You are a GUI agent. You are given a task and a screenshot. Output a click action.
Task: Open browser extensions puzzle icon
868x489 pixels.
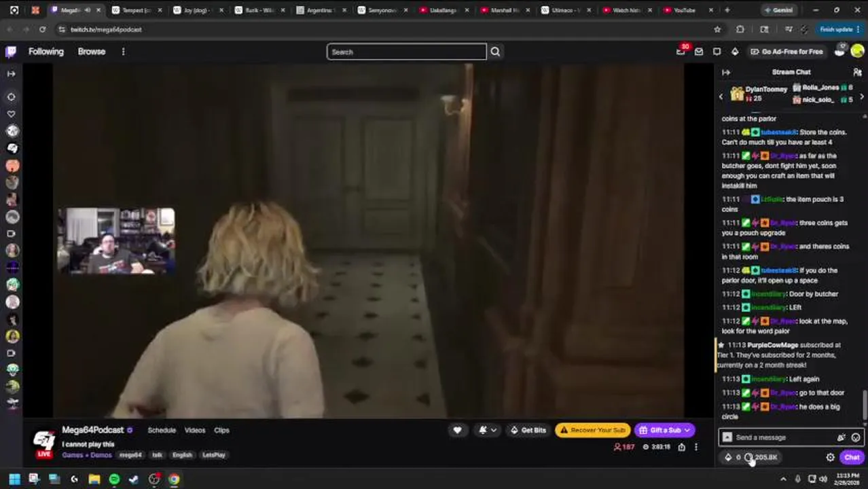[740, 29]
